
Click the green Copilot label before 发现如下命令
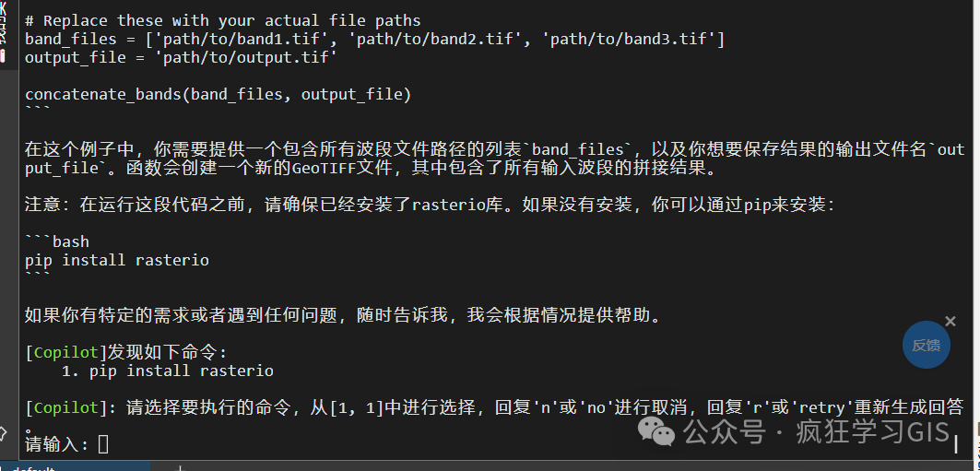[66, 352]
